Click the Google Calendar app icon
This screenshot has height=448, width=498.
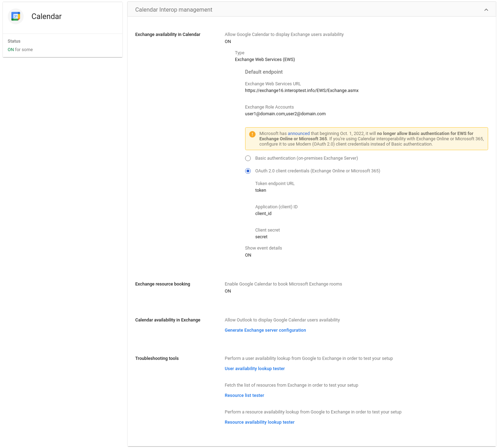click(16, 16)
